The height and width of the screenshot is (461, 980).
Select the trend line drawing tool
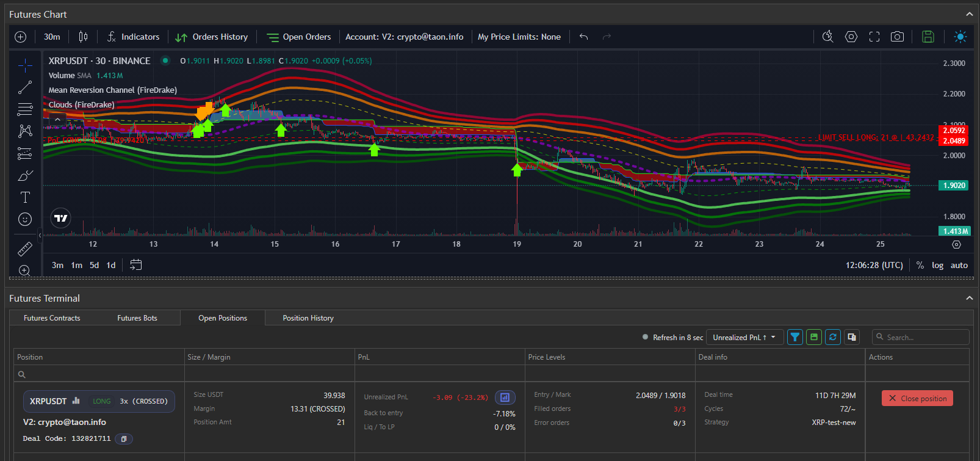tap(25, 88)
